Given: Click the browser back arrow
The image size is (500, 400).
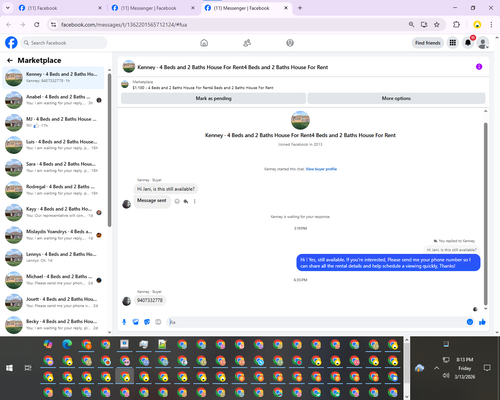Looking at the screenshot, I should [9, 24].
